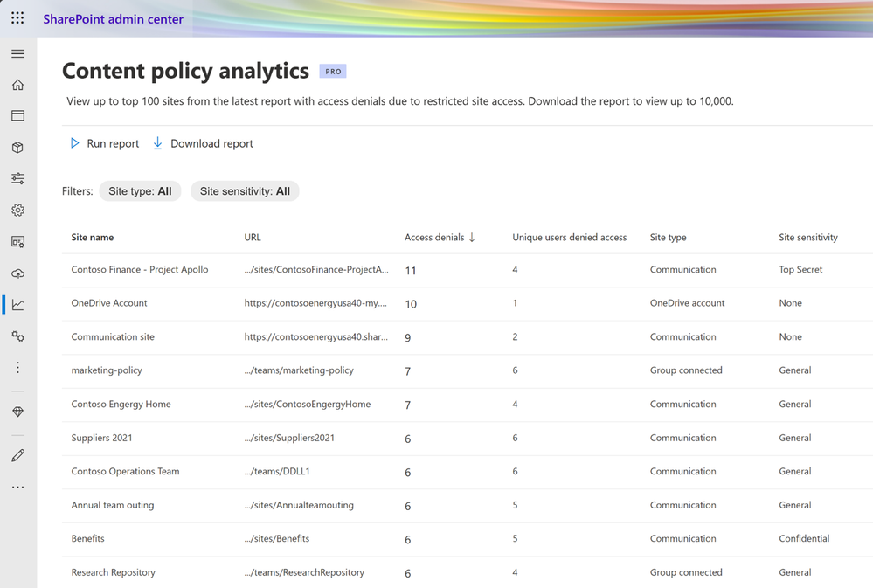Click the Run report button

click(105, 143)
